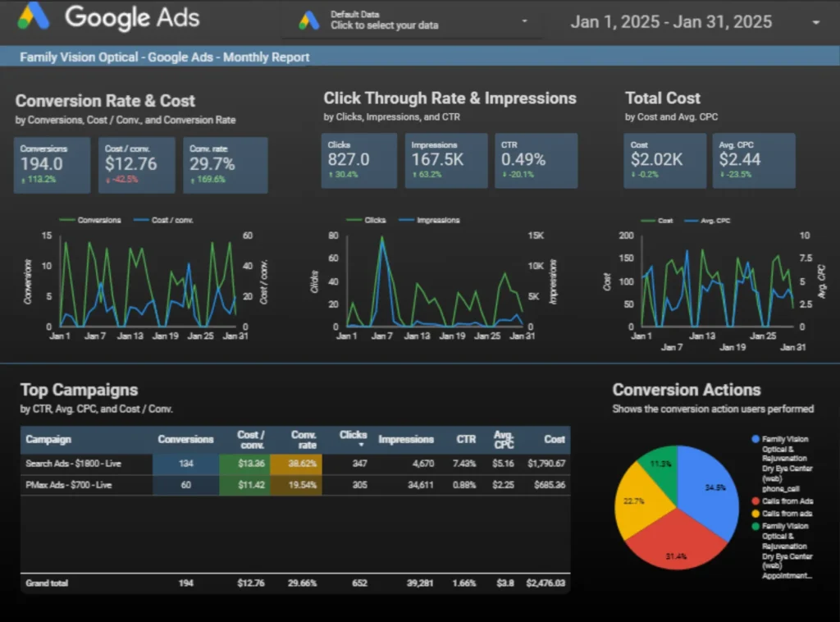Sort by the Conv. rate column header
This screenshot has height=622, width=840.
point(304,439)
